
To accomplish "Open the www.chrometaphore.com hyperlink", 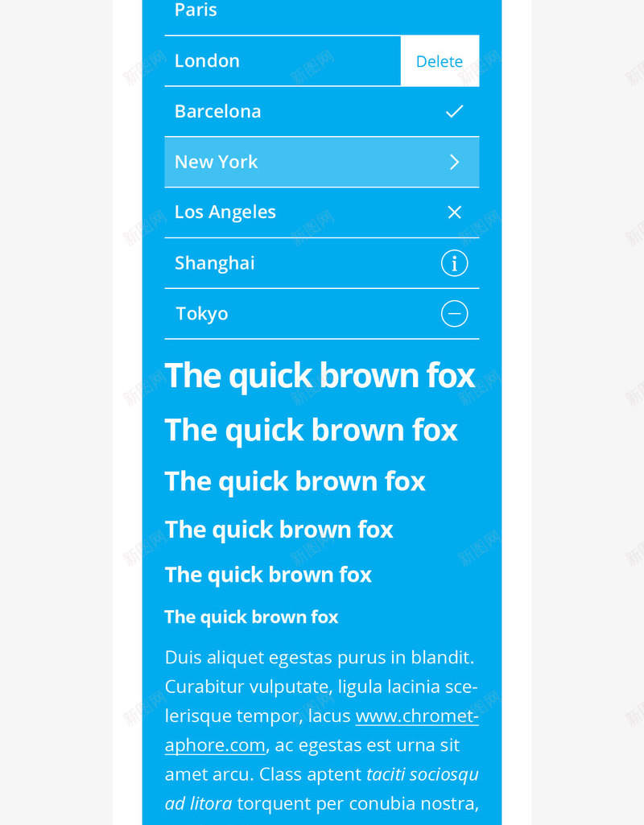I will (x=416, y=716).
